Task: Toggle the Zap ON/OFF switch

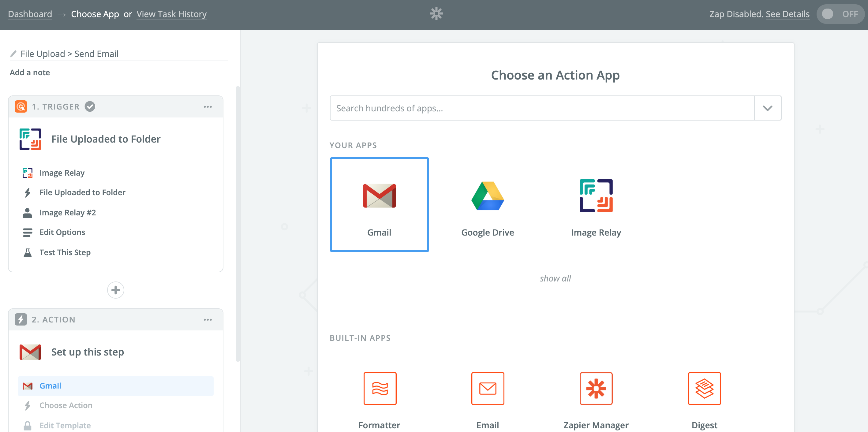Action: tap(840, 14)
